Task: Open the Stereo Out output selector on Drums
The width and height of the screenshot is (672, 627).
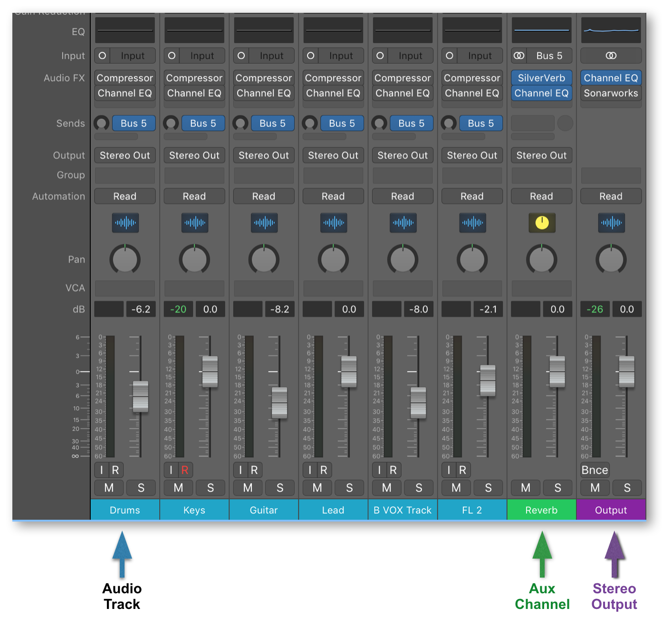Action: (x=125, y=155)
